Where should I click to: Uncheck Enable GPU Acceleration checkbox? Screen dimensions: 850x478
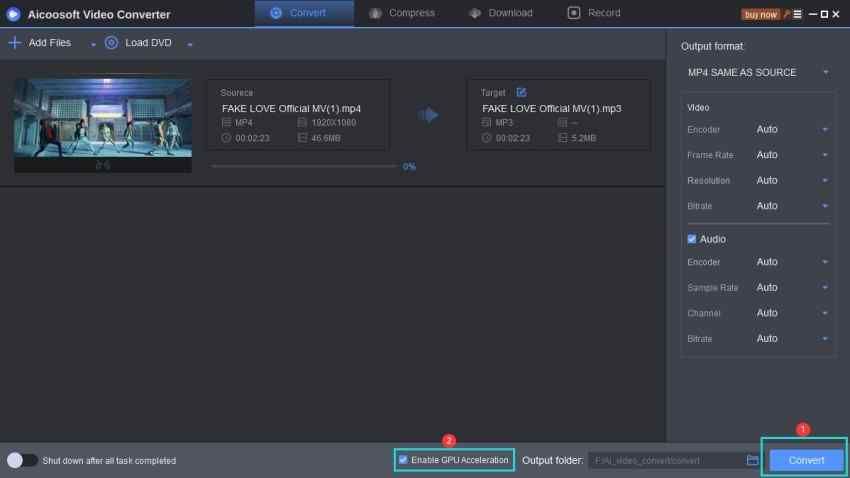[403, 460]
